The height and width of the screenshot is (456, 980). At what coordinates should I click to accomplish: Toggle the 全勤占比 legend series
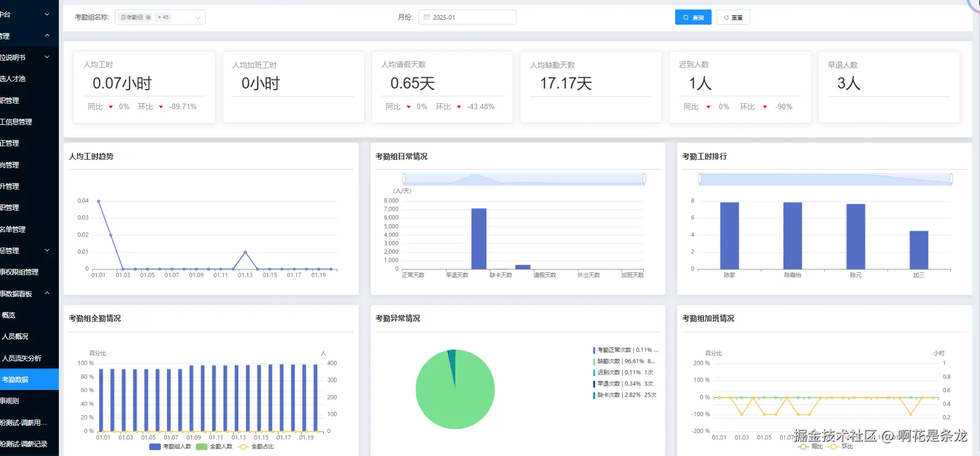click(256, 446)
